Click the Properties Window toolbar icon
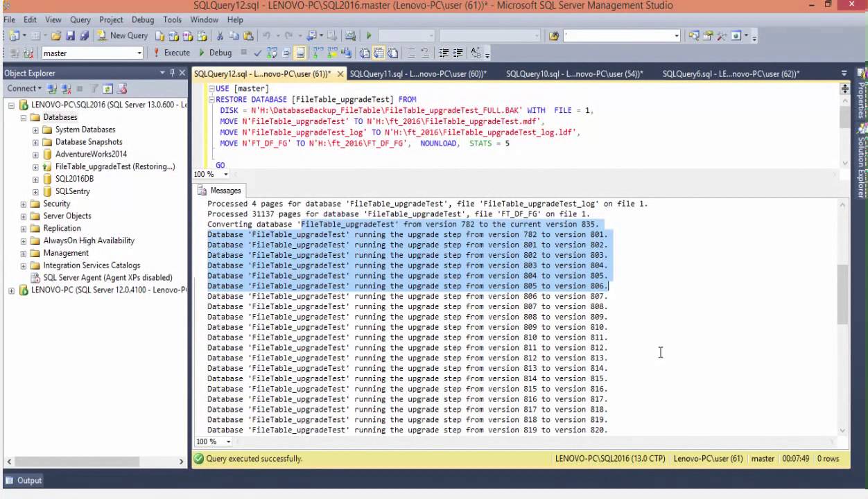868x499 pixels. (708, 35)
